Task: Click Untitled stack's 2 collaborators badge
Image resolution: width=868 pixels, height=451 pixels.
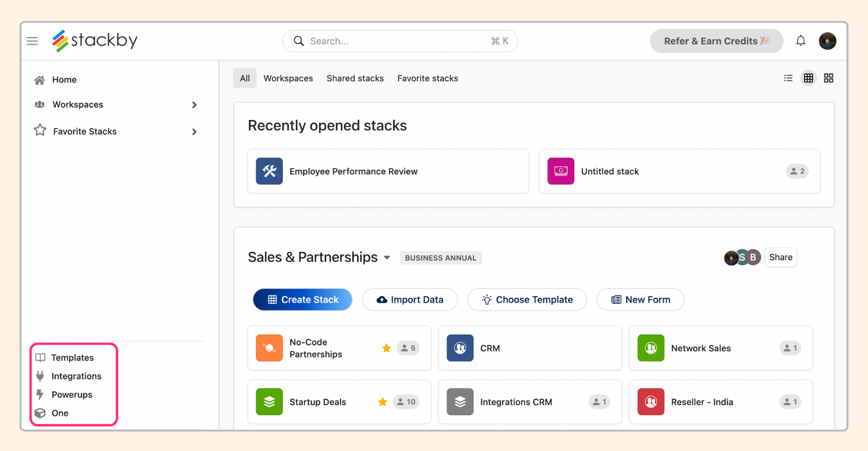Action: pos(797,171)
